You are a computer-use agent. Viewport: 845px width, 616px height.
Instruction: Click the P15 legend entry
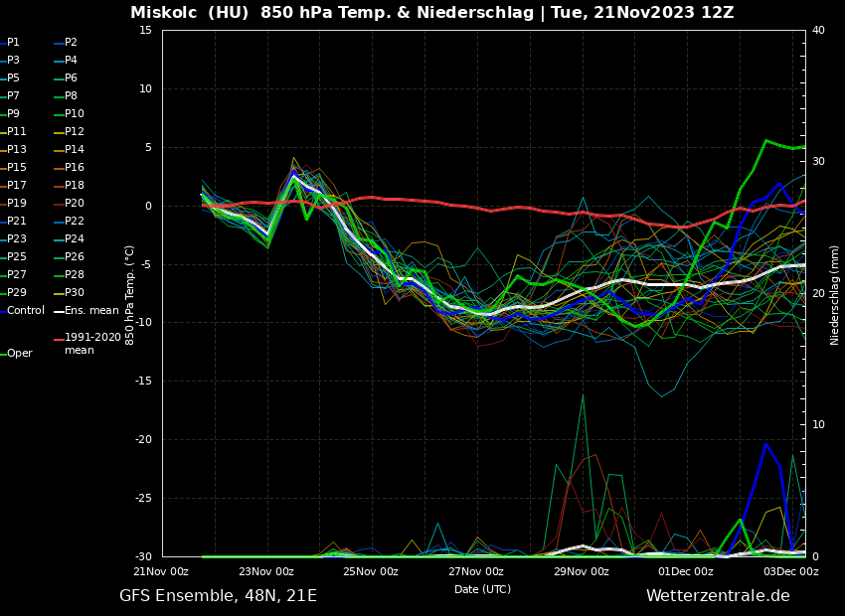coord(17,168)
